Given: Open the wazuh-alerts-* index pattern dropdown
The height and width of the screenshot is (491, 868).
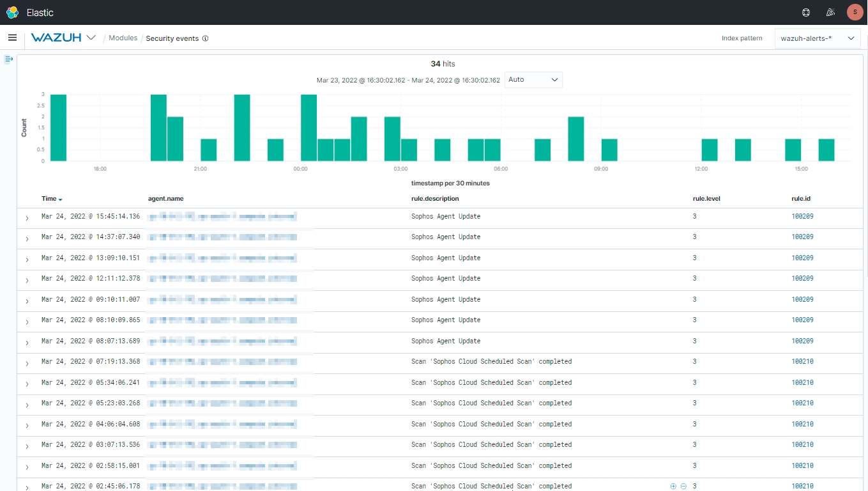Looking at the screenshot, I should [x=818, y=38].
